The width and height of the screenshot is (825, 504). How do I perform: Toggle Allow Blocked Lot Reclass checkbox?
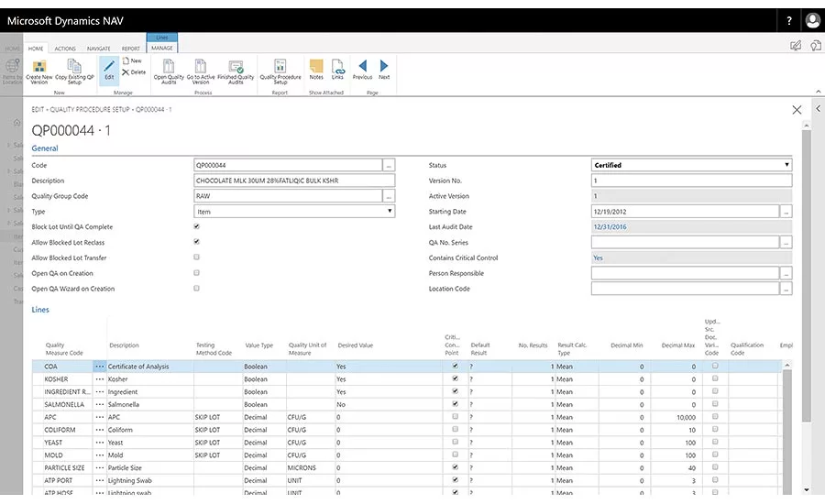tap(196, 242)
